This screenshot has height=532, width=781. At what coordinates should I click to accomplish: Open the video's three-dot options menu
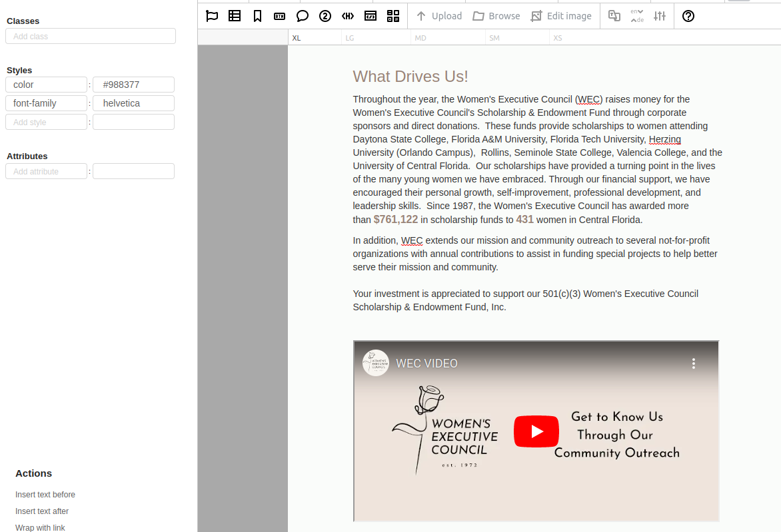693,364
